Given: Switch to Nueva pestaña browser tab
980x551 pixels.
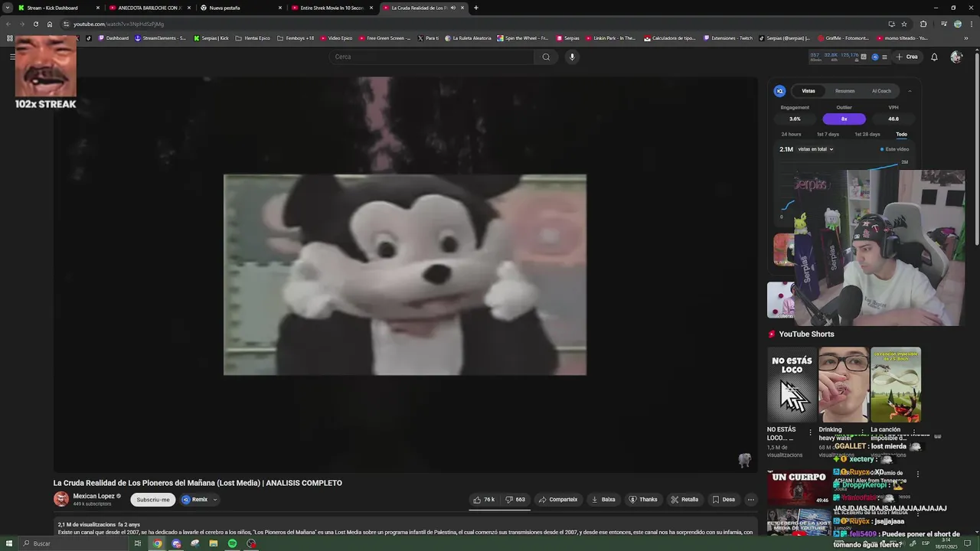Looking at the screenshot, I should click(x=240, y=8).
